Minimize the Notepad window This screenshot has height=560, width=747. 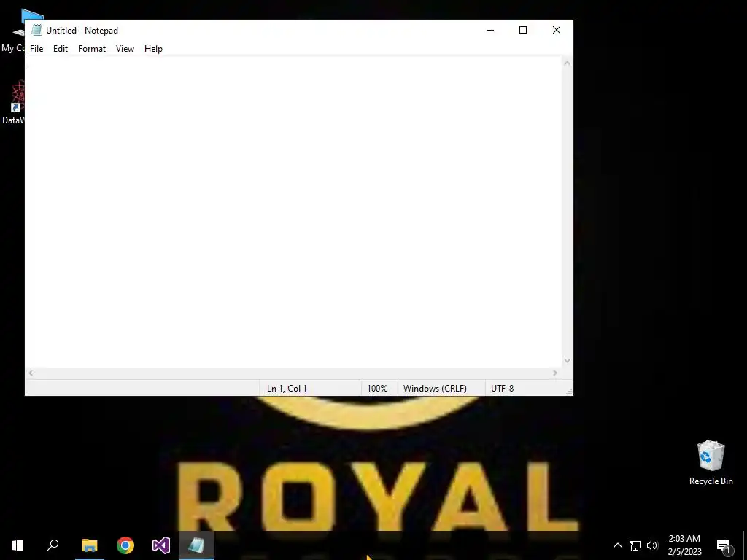490,30
